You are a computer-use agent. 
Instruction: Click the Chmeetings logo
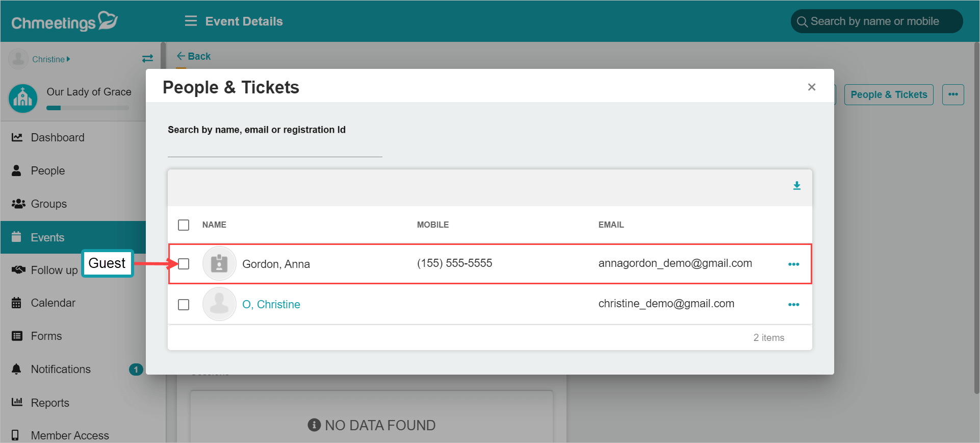click(64, 21)
